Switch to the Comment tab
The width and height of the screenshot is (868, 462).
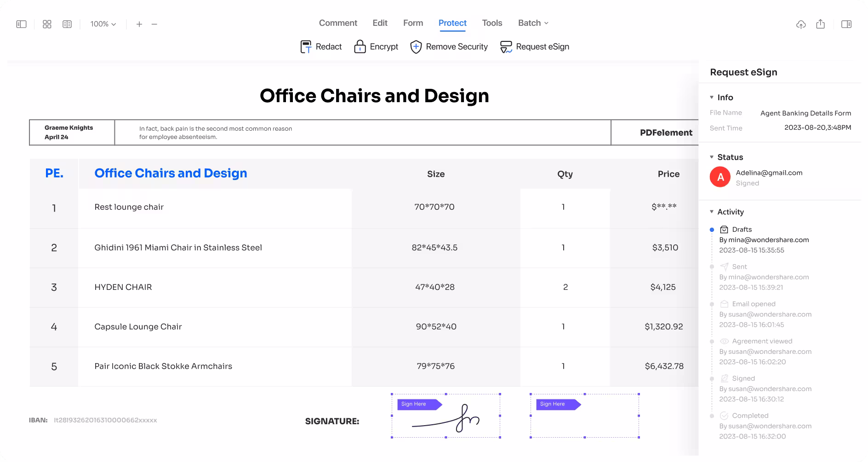tap(338, 23)
